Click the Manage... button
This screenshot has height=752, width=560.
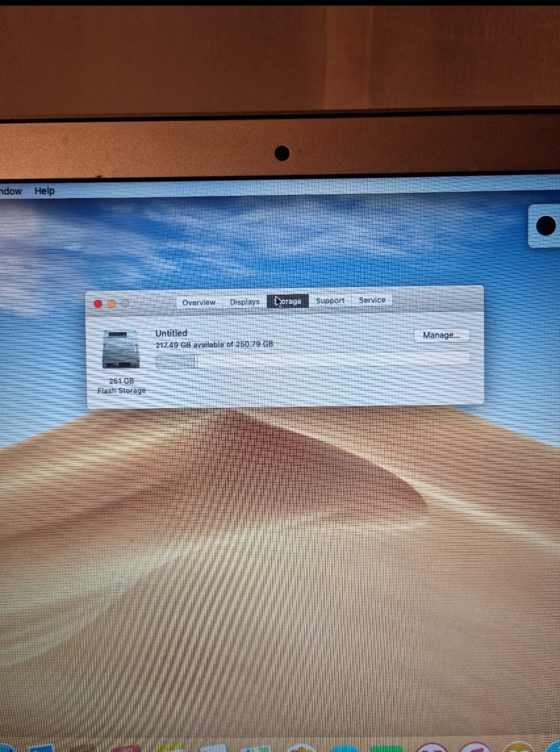point(442,335)
